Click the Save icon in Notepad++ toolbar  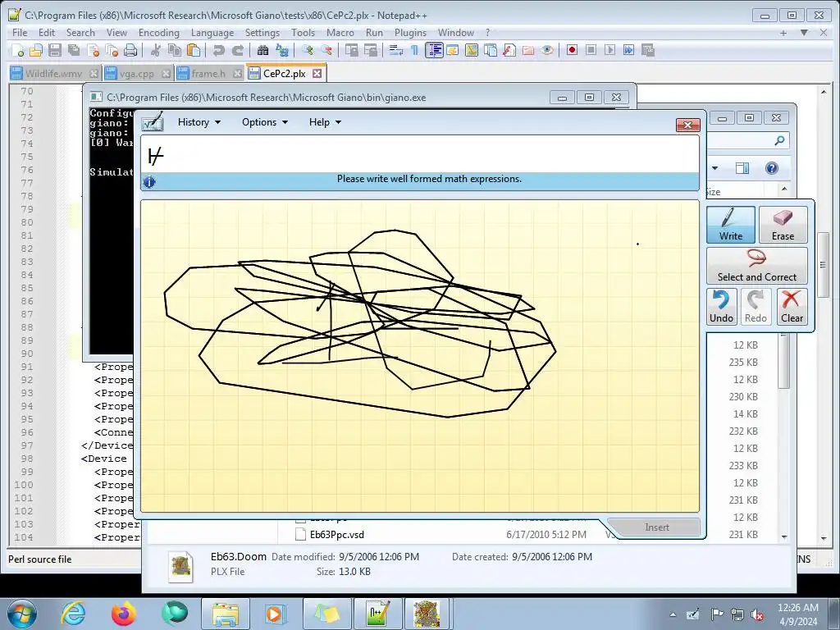55,50
